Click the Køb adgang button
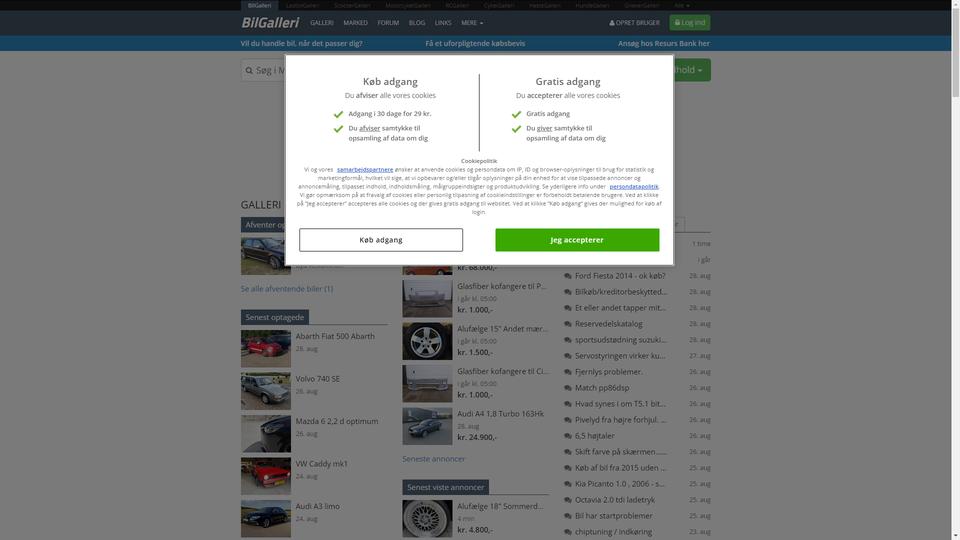 click(x=381, y=240)
